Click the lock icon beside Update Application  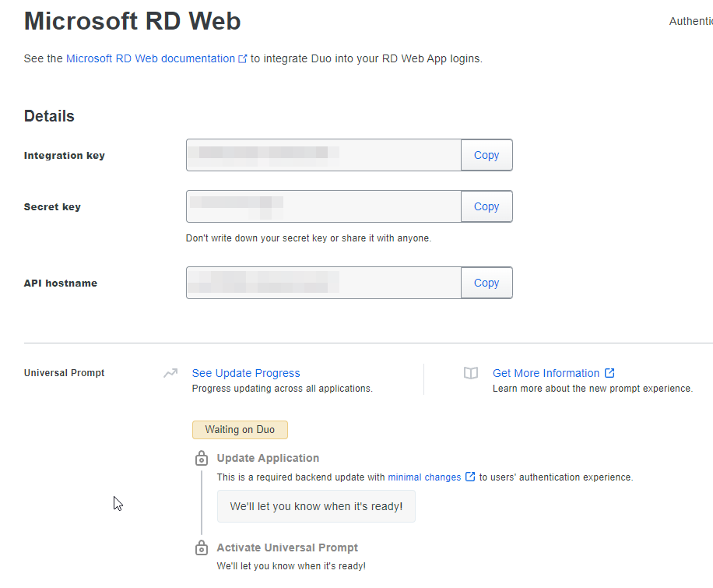pyautogui.click(x=202, y=458)
